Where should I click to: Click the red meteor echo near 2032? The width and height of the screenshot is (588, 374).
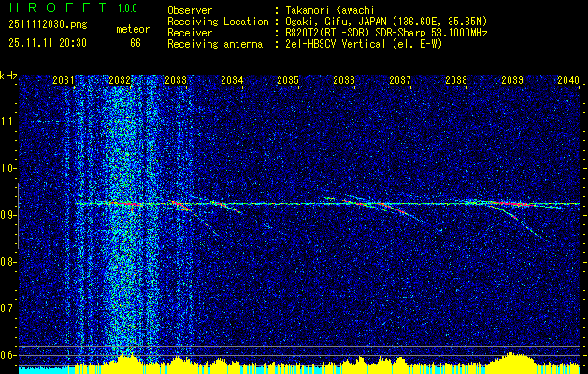tap(125, 204)
